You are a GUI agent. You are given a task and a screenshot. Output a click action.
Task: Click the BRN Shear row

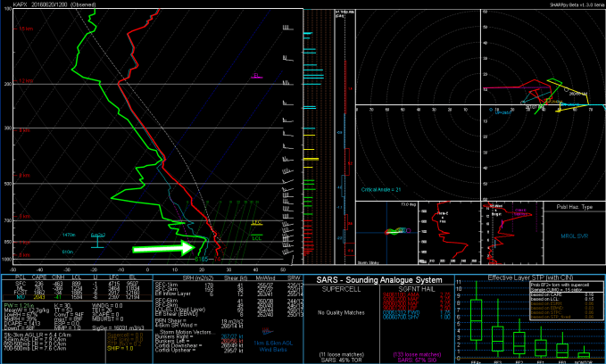point(201,320)
